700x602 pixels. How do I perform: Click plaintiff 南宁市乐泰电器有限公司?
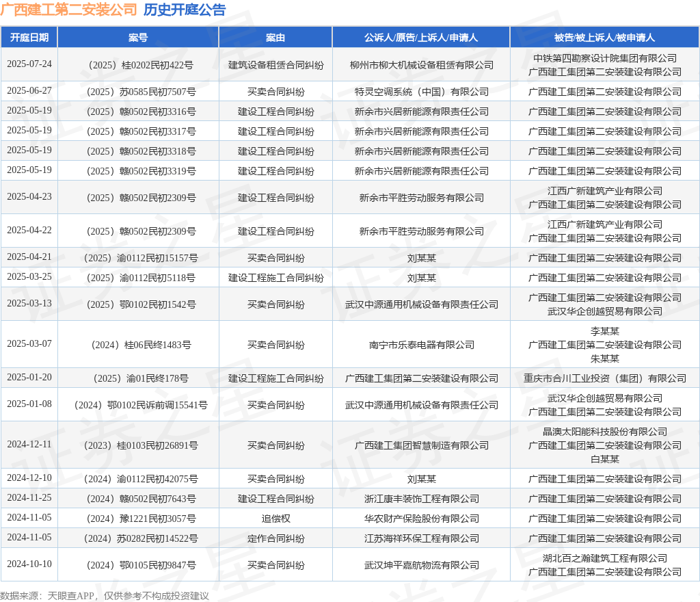(x=421, y=345)
